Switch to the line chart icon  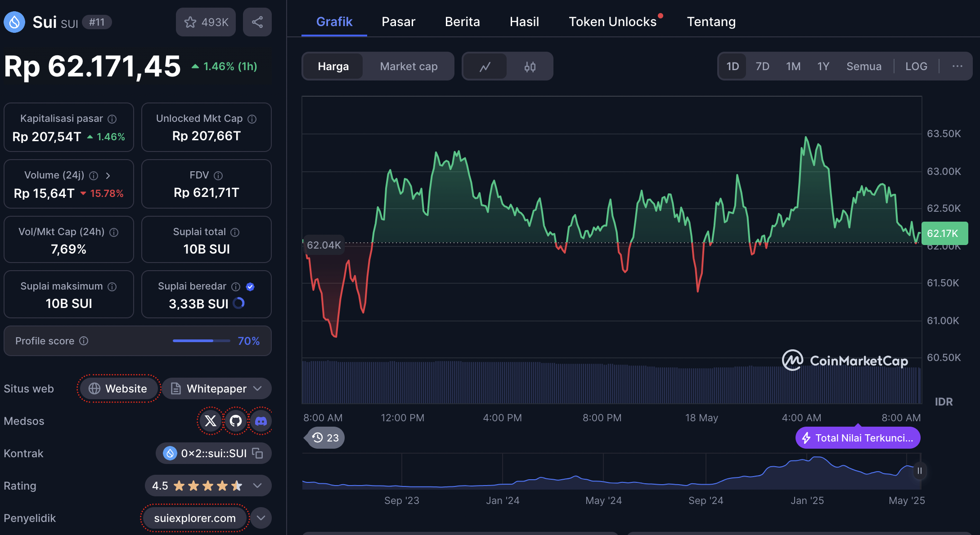click(485, 67)
